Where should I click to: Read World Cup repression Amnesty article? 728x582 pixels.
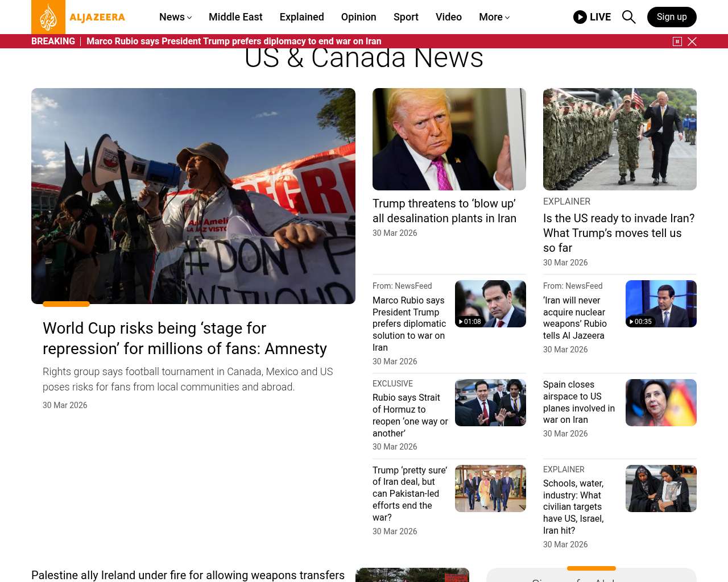coord(185,338)
